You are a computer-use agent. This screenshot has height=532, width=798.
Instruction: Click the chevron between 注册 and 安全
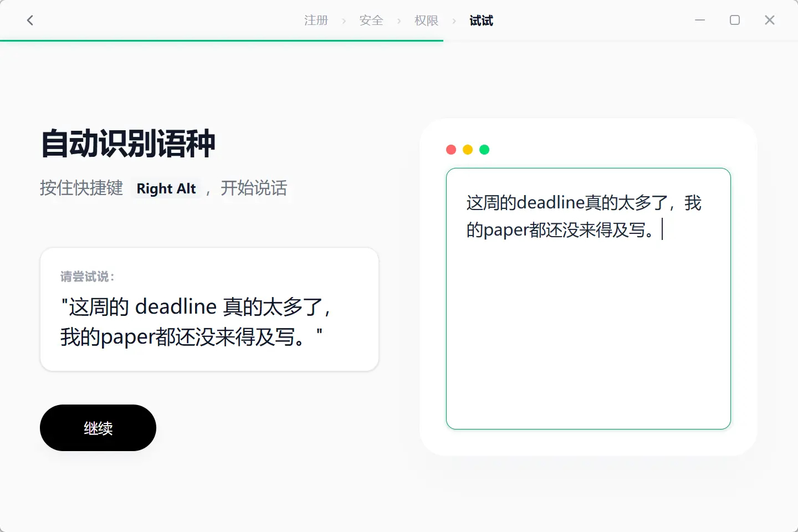344,21
